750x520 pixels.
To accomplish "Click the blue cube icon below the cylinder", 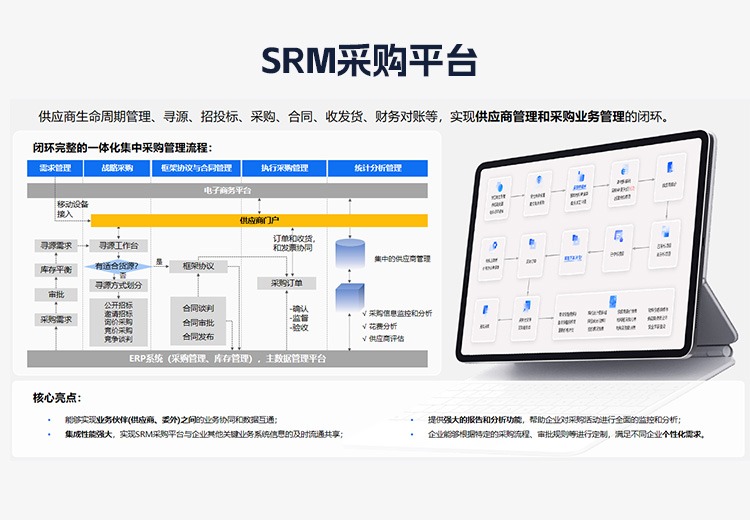I will [350, 298].
